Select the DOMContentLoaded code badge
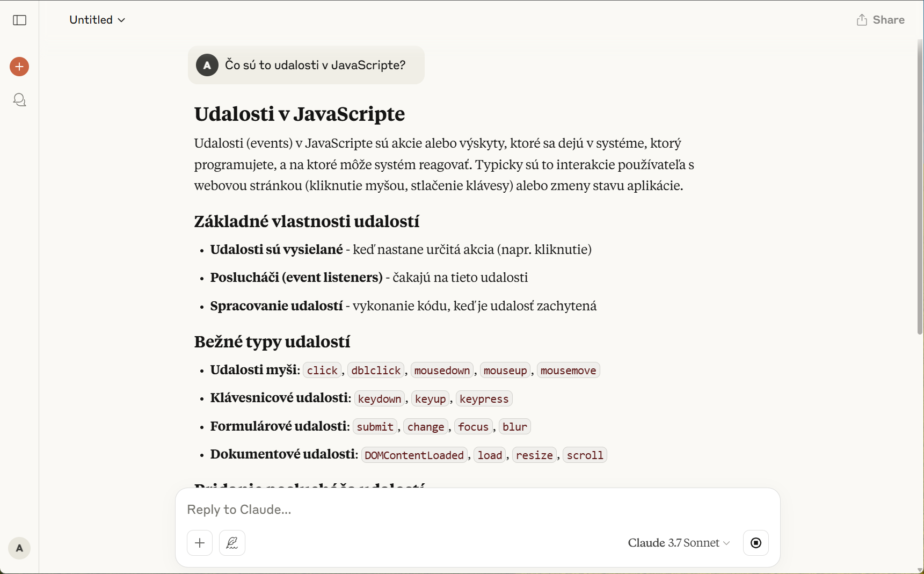Screen dimensions: 924x574 [x=413, y=455]
